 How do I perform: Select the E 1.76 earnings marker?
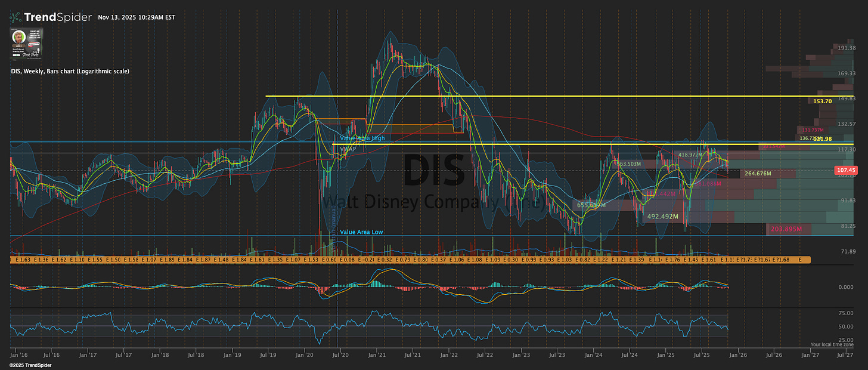click(x=672, y=260)
